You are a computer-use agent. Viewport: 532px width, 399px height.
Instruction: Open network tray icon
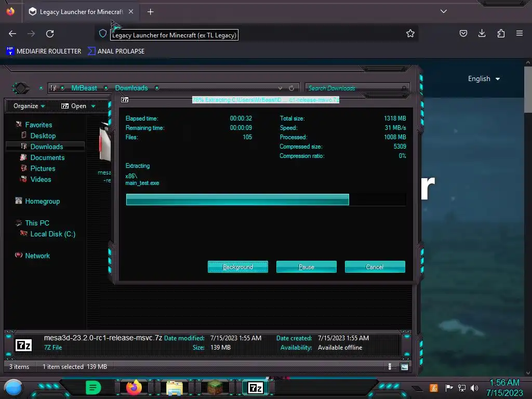tap(462, 388)
